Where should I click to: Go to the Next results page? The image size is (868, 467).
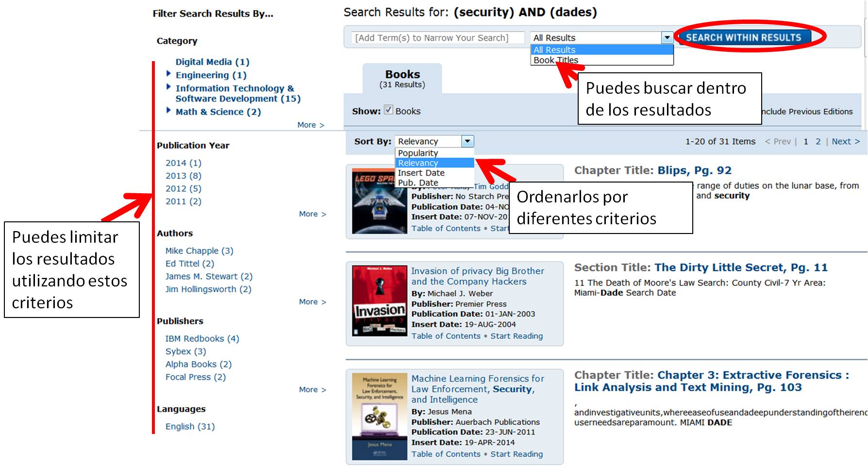[x=845, y=141]
